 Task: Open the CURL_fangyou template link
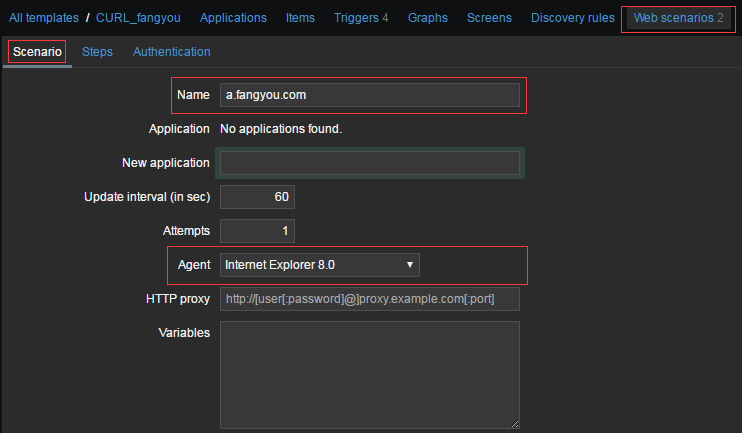coord(138,18)
